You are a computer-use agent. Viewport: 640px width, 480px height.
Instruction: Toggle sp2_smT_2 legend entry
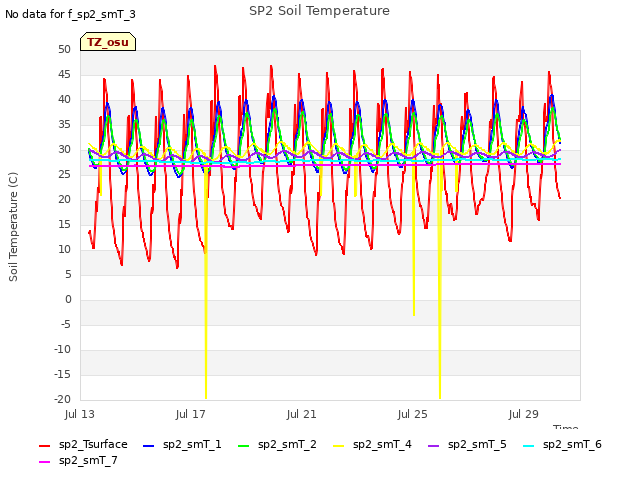pyautogui.click(x=277, y=444)
